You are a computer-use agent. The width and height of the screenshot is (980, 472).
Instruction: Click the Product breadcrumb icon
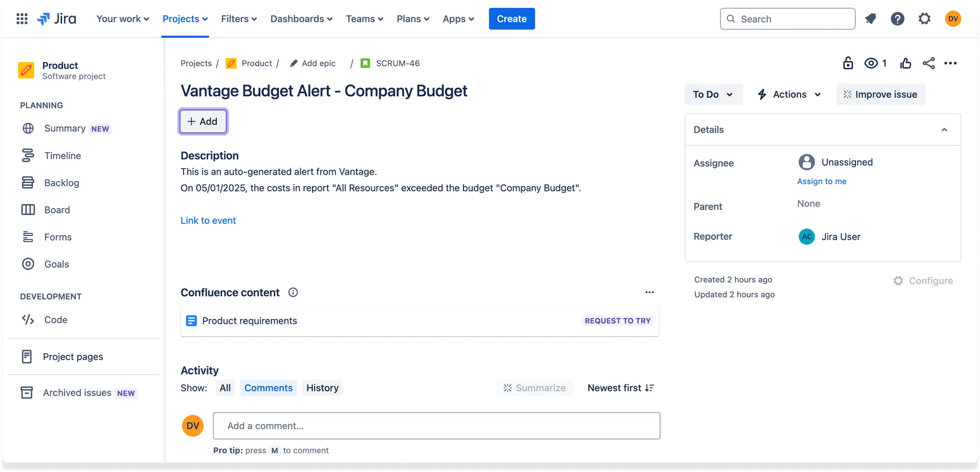[231, 63]
